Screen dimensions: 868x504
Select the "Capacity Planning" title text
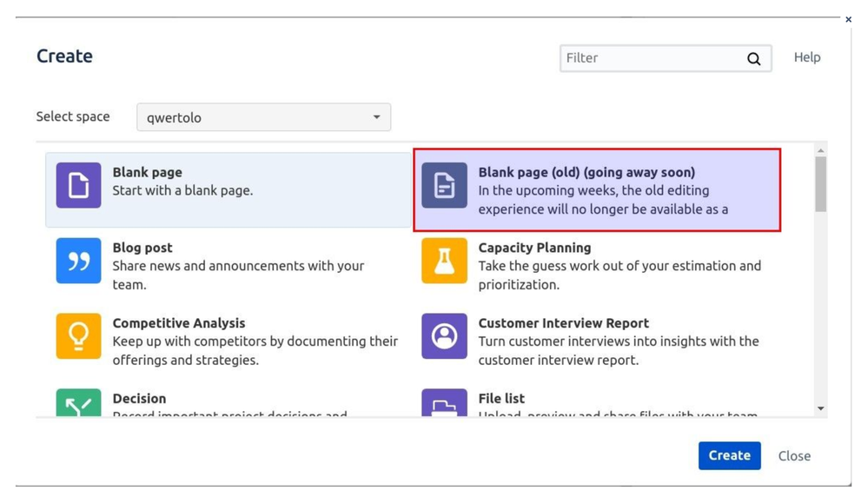coord(534,248)
